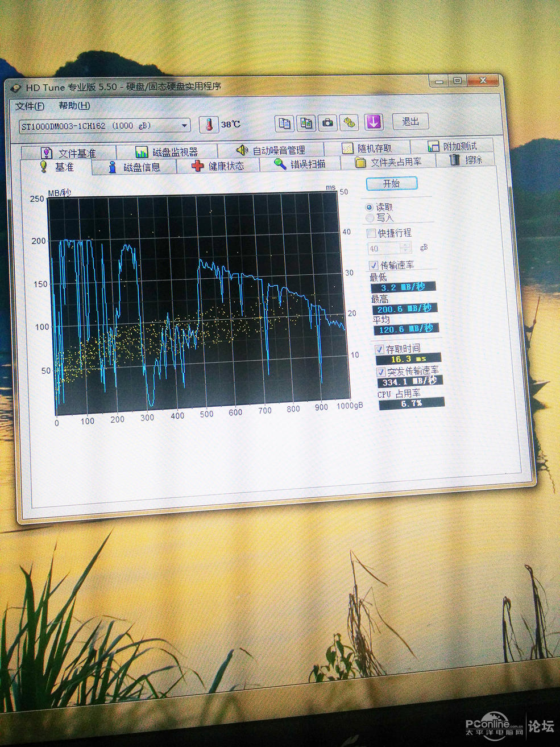Click the short stroke field showing 40
The image size is (560, 747).
(390, 248)
